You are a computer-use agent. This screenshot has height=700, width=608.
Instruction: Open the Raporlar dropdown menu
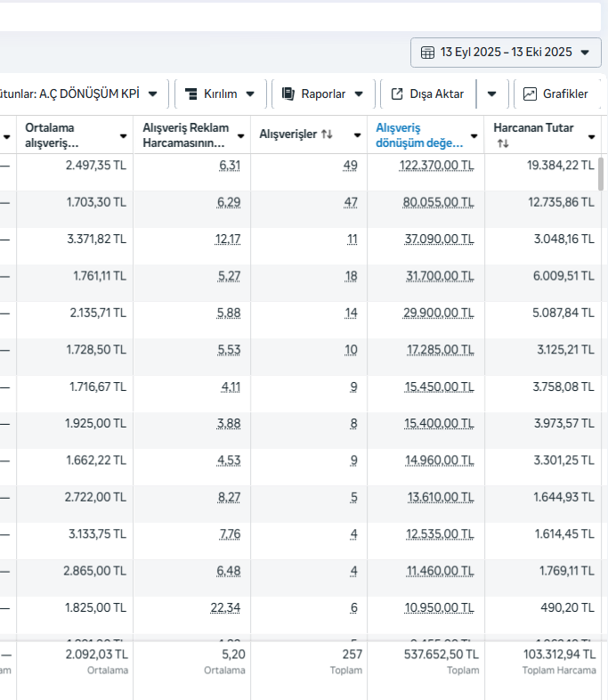coord(359,94)
